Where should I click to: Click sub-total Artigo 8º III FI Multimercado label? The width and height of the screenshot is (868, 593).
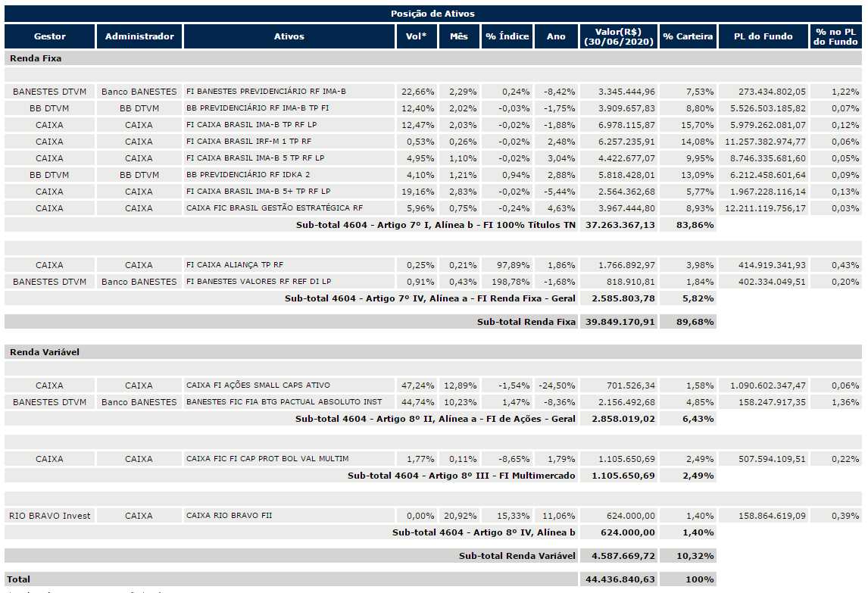(x=462, y=476)
